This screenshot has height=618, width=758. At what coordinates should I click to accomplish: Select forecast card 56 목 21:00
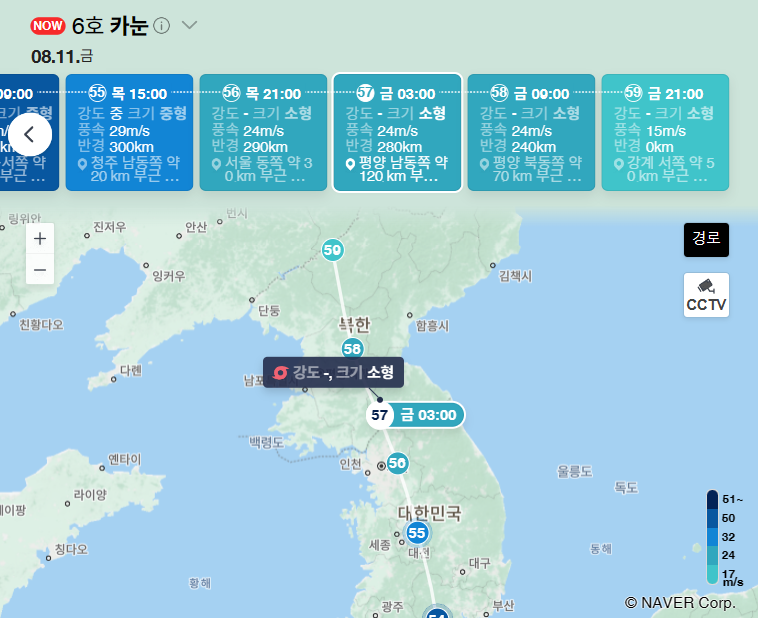[263, 132]
